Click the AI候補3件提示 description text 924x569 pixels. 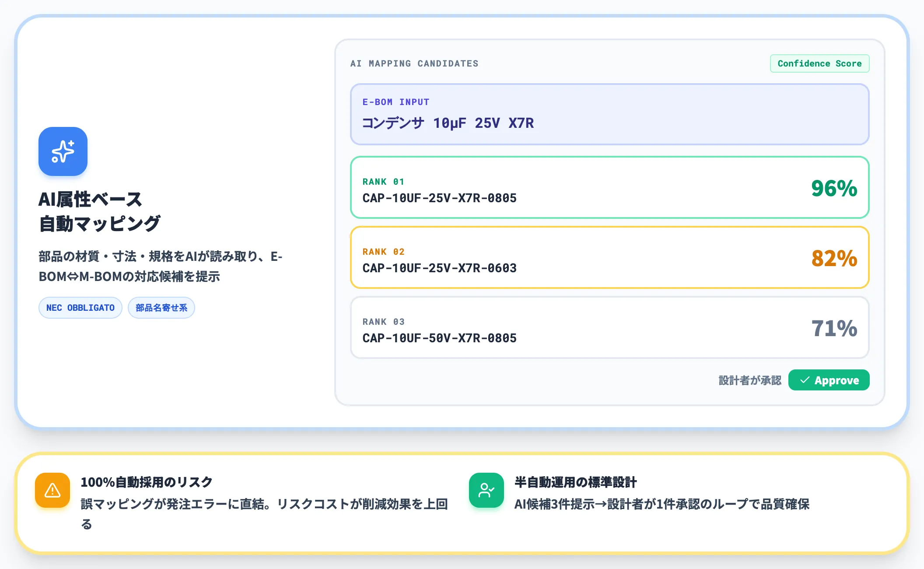(662, 504)
